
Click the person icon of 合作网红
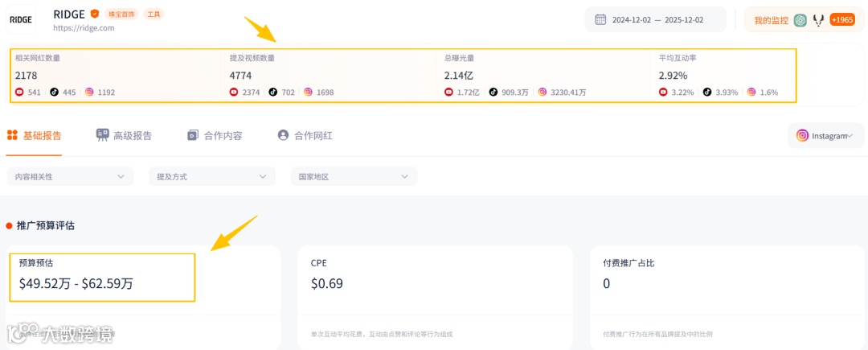(x=284, y=135)
